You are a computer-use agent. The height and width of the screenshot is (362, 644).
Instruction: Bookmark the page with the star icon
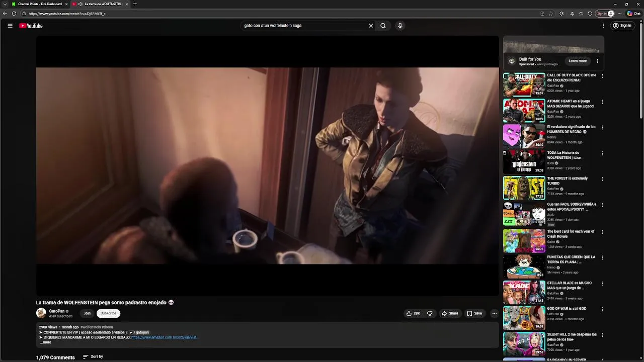551,14
